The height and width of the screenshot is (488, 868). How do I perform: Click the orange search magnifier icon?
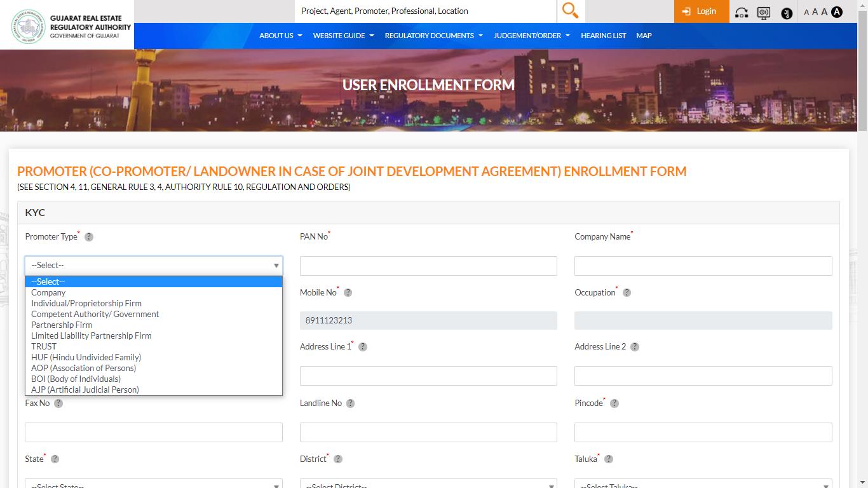click(x=570, y=11)
